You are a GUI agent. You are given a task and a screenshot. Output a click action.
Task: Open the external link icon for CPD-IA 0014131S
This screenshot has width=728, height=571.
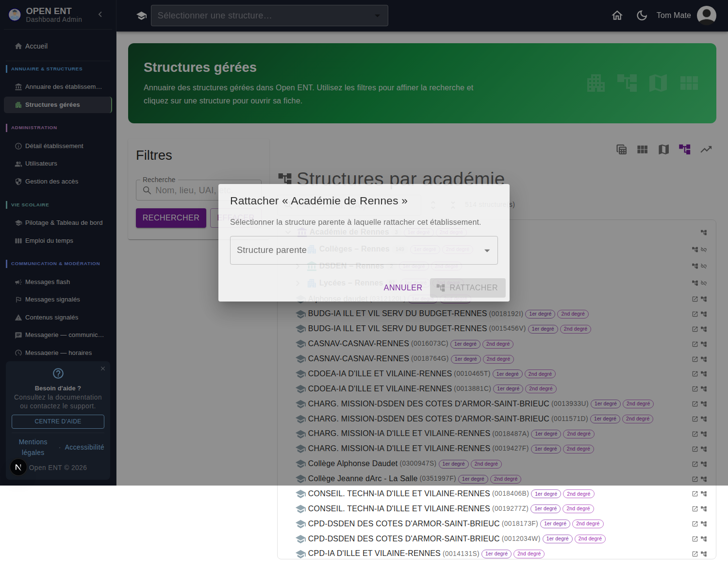point(695,554)
